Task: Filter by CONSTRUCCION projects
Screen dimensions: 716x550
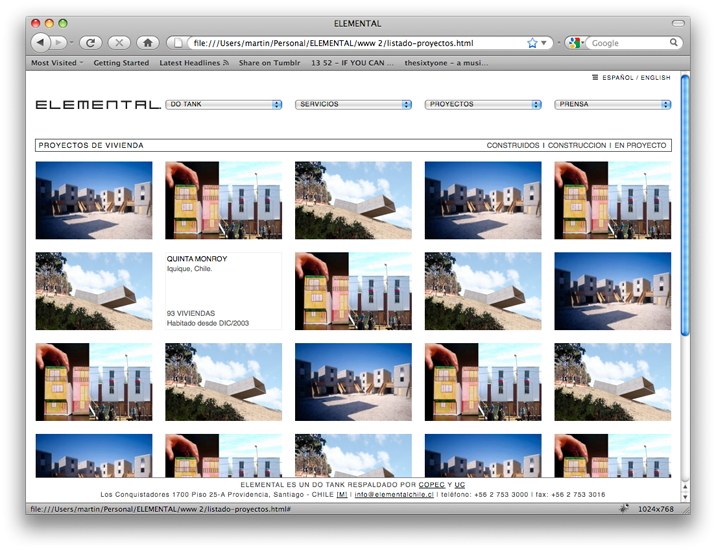Action: tap(577, 145)
